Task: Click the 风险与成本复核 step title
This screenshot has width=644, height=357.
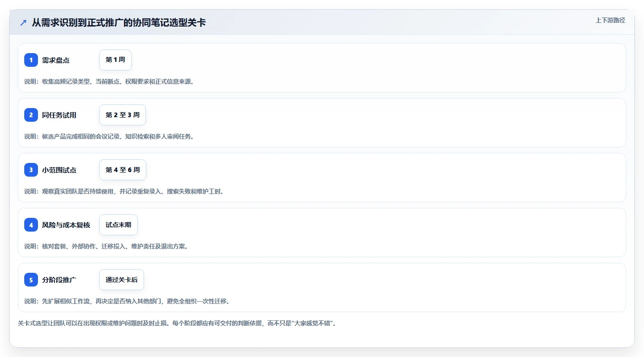Action: point(66,225)
